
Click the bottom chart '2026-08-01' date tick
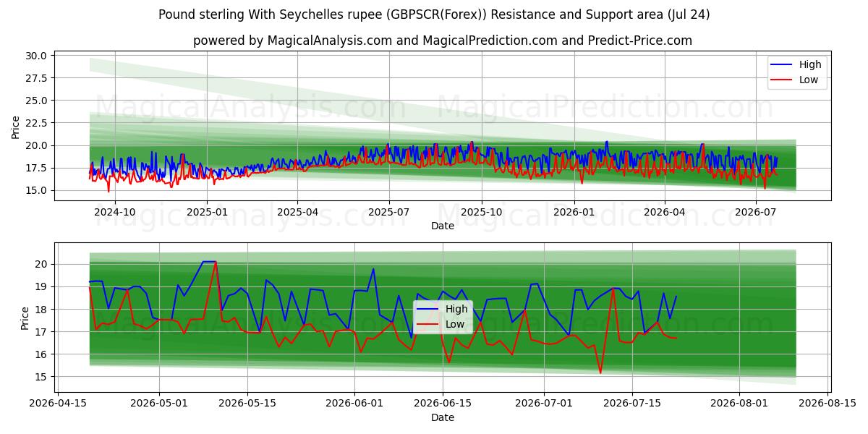click(739, 404)
